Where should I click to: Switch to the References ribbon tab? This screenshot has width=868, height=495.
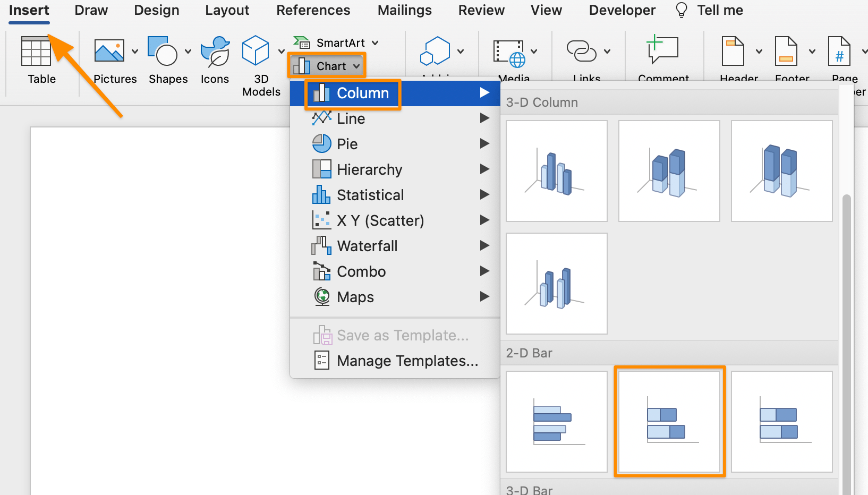(313, 10)
